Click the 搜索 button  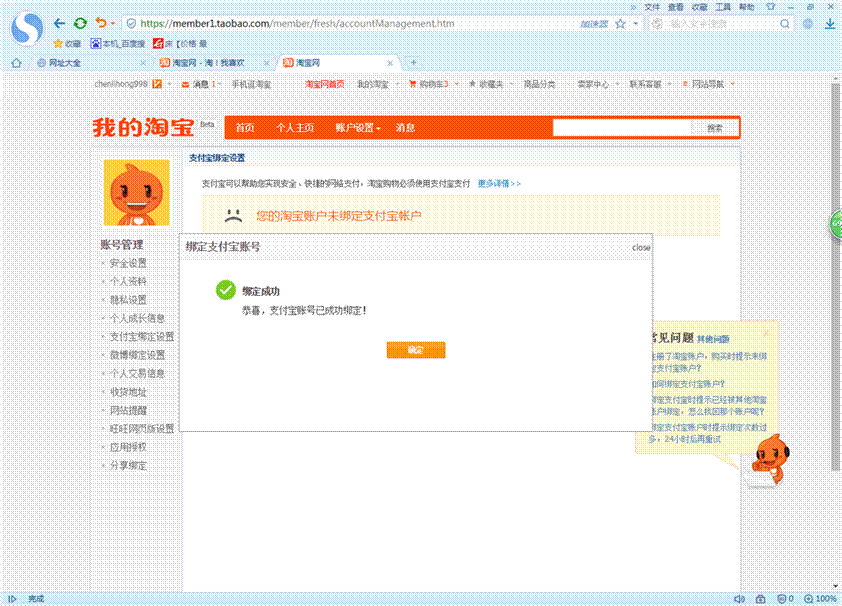(715, 128)
